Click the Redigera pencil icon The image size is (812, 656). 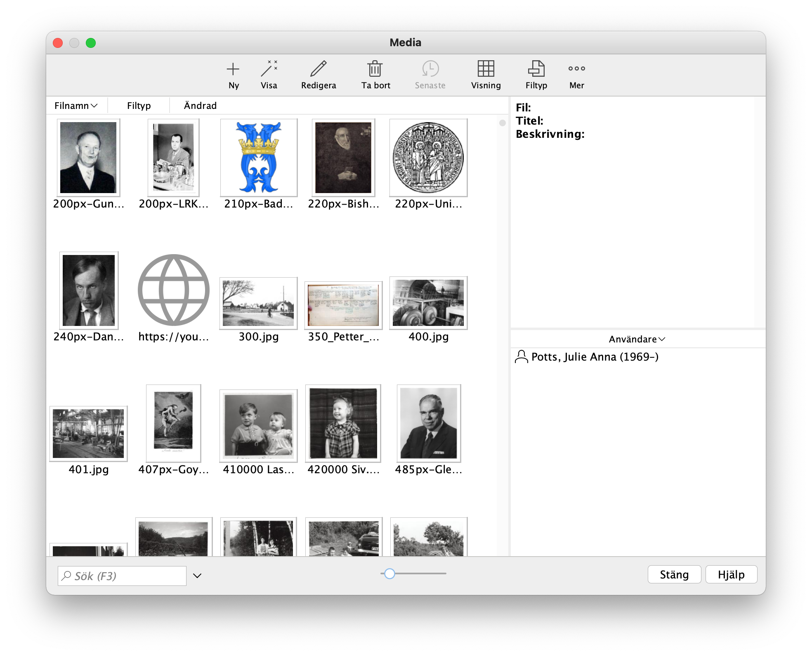(318, 69)
